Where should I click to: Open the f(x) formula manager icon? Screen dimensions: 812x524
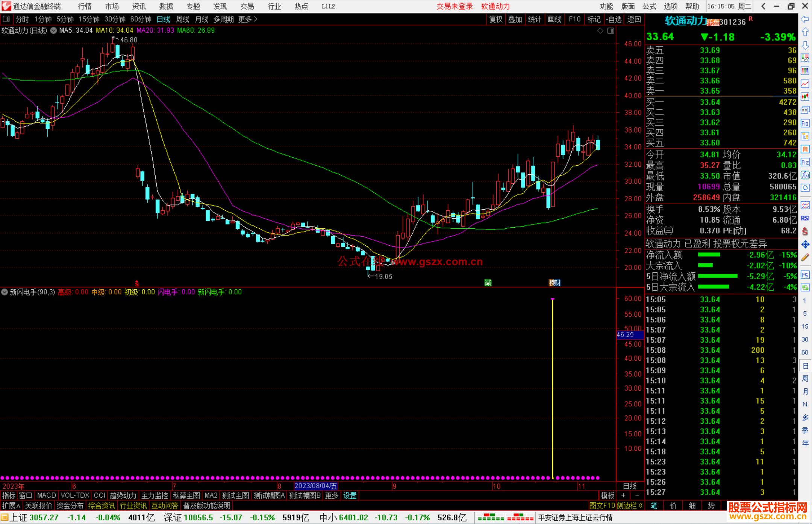coord(805,175)
